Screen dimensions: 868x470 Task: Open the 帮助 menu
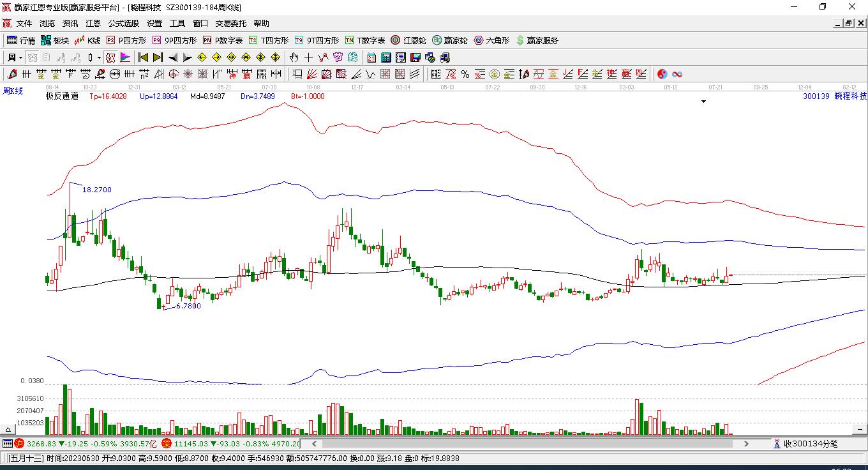(261, 23)
